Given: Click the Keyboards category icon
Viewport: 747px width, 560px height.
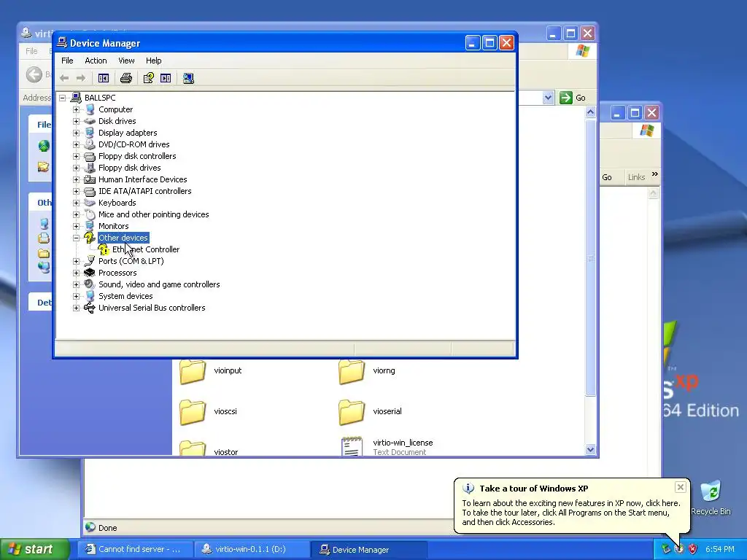Looking at the screenshot, I should pyautogui.click(x=89, y=203).
